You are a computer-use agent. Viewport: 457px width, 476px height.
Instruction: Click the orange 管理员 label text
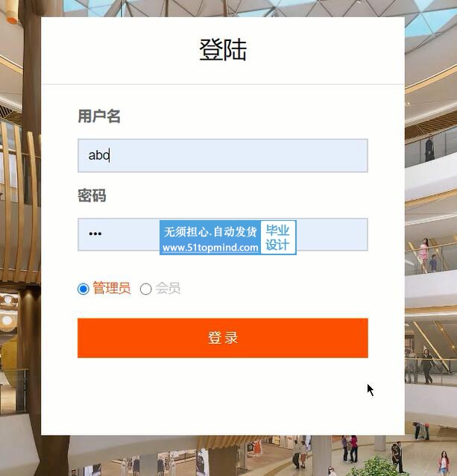(112, 288)
